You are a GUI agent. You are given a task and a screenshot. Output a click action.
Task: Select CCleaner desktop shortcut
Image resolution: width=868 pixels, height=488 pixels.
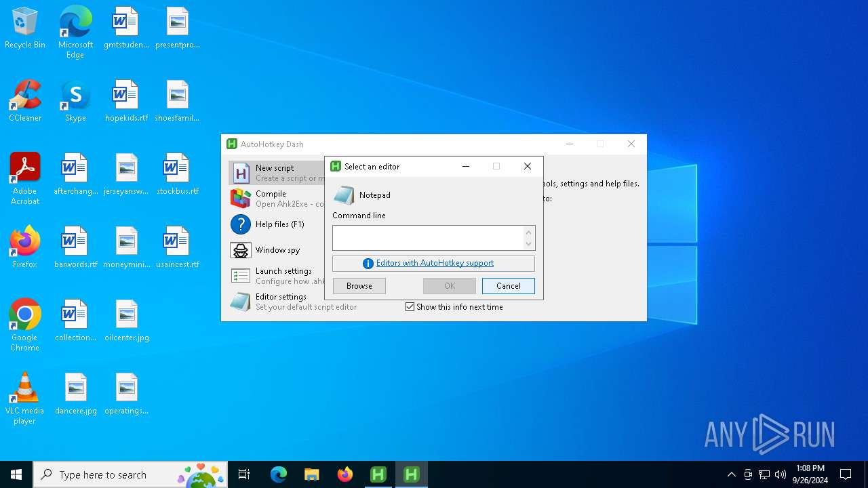click(x=25, y=102)
